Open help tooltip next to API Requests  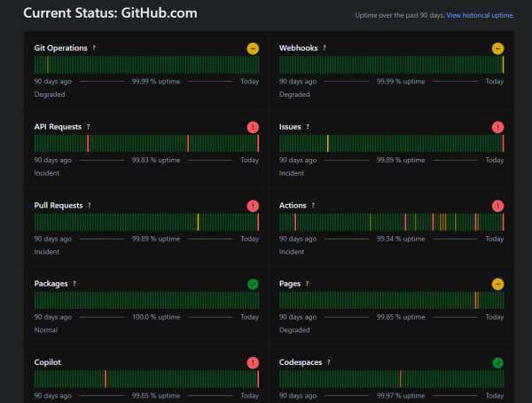[x=88, y=127]
